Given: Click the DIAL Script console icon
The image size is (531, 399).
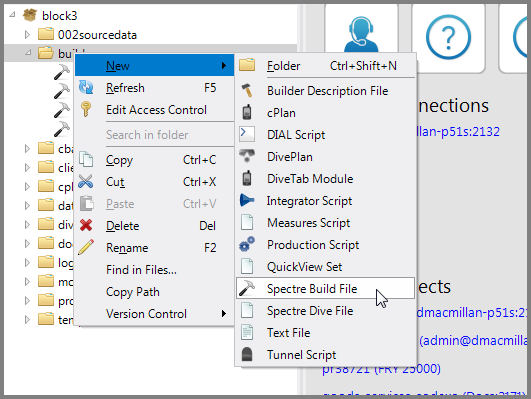Looking at the screenshot, I should point(247,134).
